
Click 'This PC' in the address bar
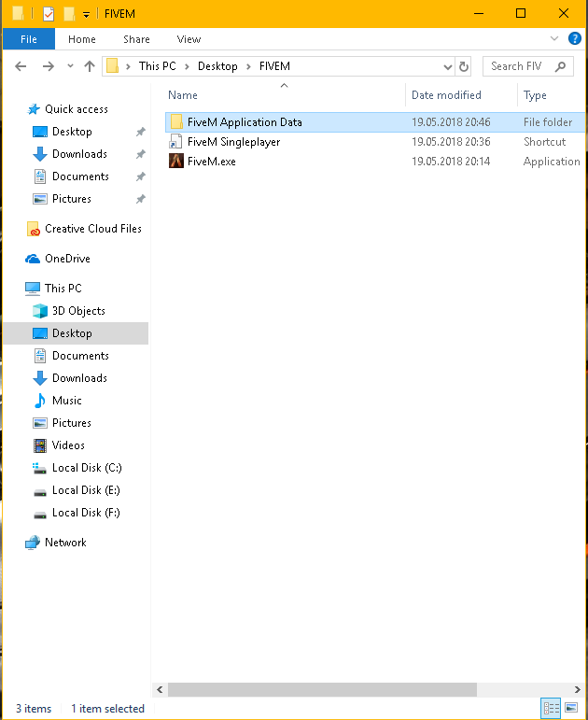158,66
